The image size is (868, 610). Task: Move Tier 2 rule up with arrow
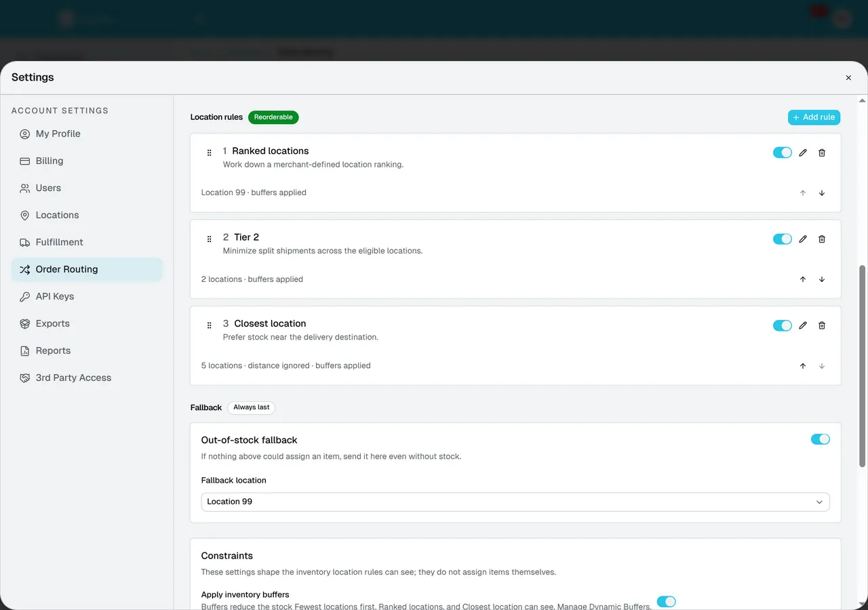(803, 279)
